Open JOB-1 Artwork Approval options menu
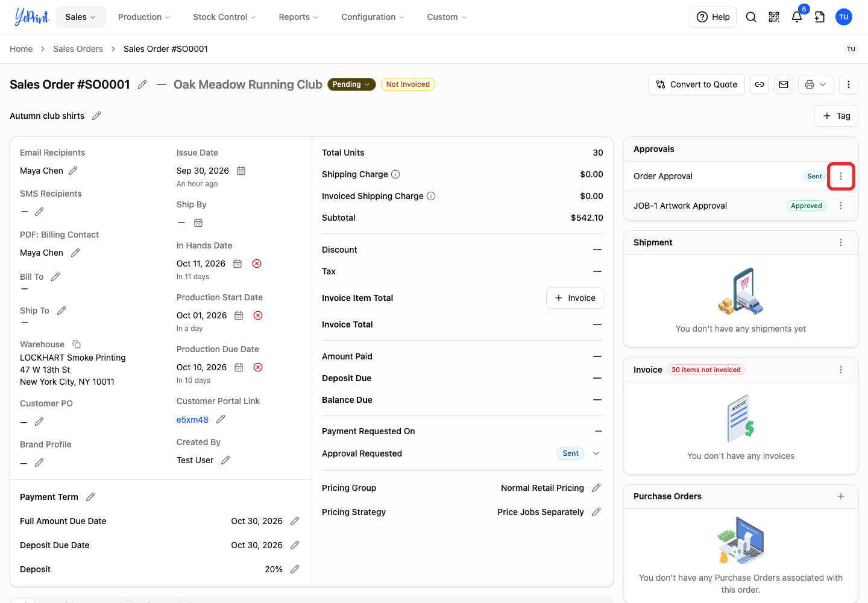 (x=841, y=206)
